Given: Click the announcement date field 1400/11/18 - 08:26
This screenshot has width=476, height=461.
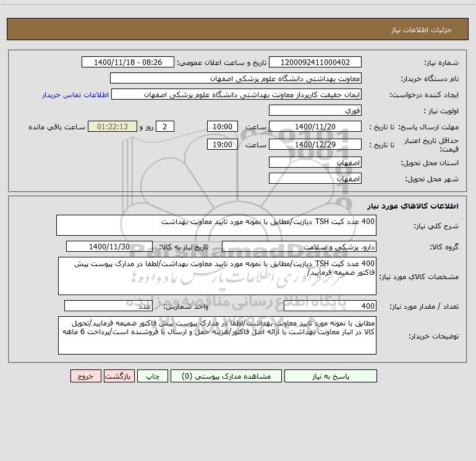Looking at the screenshot, I should coord(128,62).
